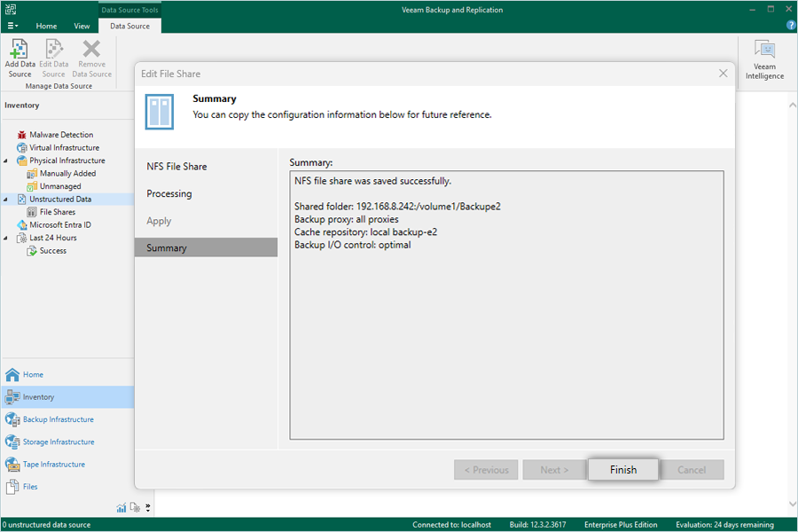This screenshot has width=798, height=532.
Task: Go to NFS File Share wizard step
Action: click(x=176, y=167)
